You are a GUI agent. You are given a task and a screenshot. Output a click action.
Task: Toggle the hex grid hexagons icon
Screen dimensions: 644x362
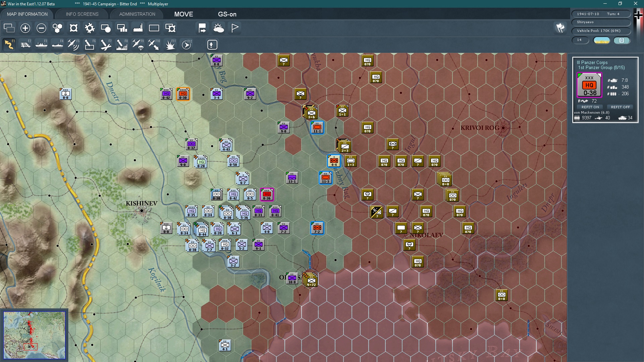[x=57, y=28]
